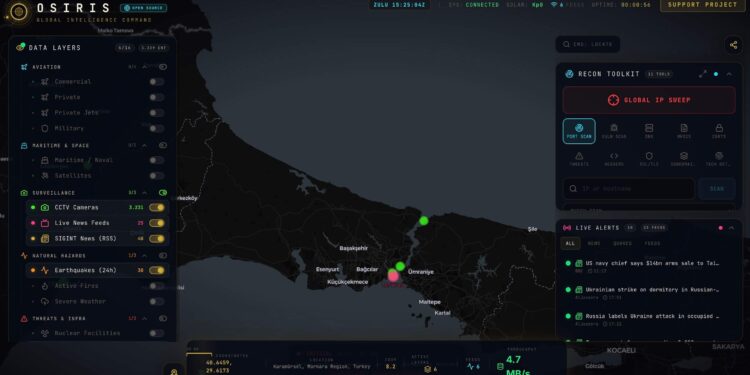
Task: Select the Subdomains tool
Action: pyautogui.click(x=684, y=159)
